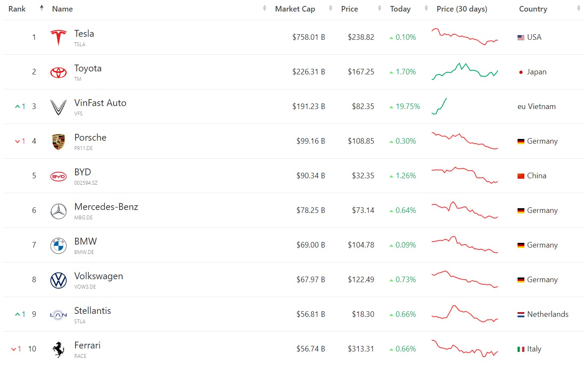
Task: Click BYD's price $32.35
Action: 363,176
